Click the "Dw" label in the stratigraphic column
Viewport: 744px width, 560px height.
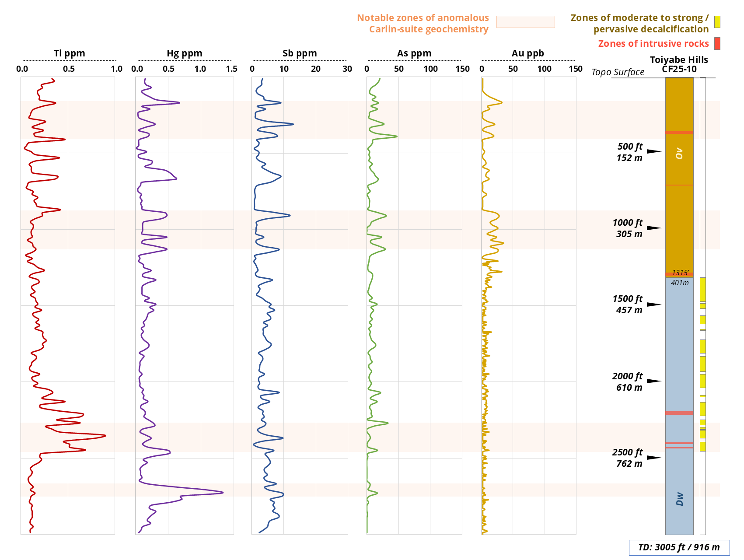pos(679,499)
